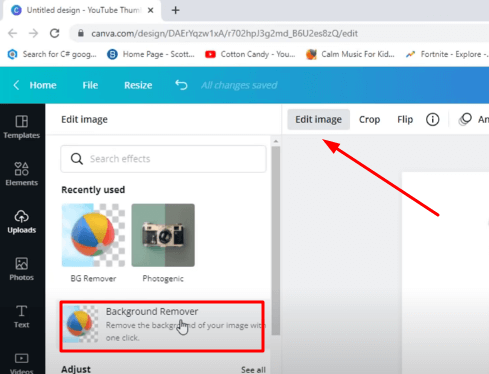The width and height of the screenshot is (489, 374).
Task: Open the Cotton Candy YouTube bookmark
Action: point(250,54)
